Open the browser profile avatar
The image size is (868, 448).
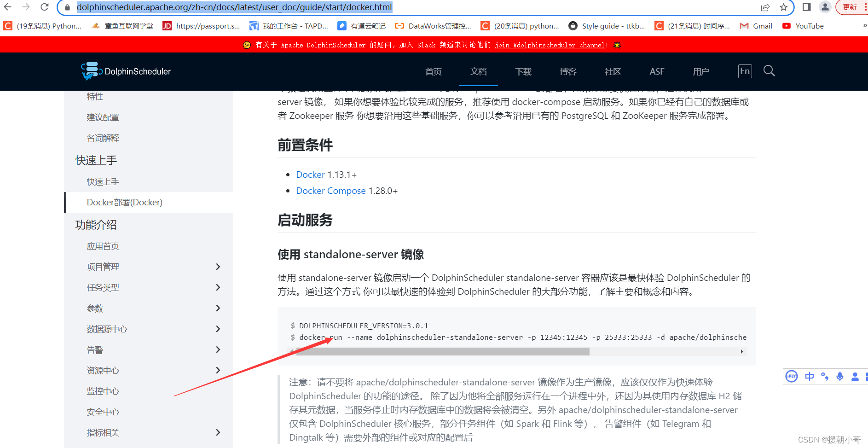[825, 7]
